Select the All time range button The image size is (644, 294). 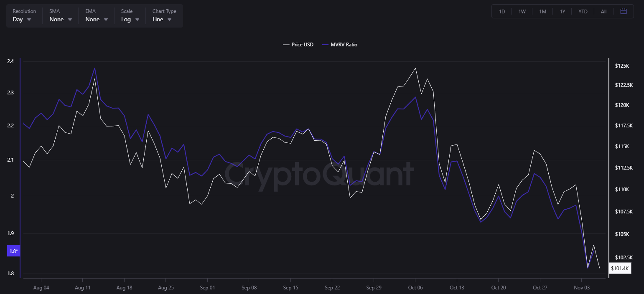[x=603, y=11]
